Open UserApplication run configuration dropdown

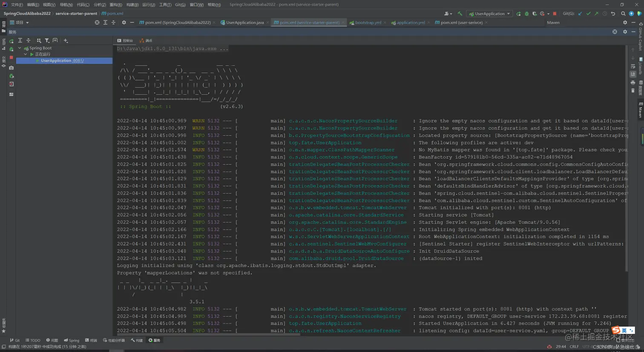[x=490, y=14]
